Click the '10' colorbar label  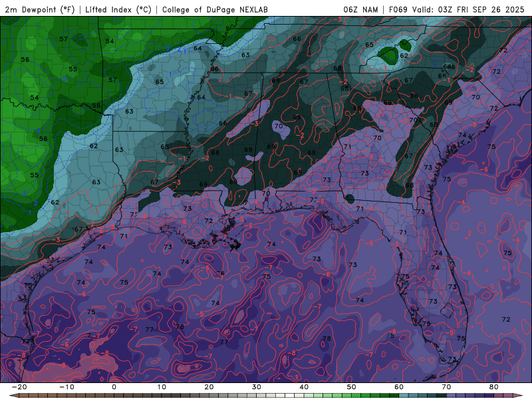coord(162,387)
